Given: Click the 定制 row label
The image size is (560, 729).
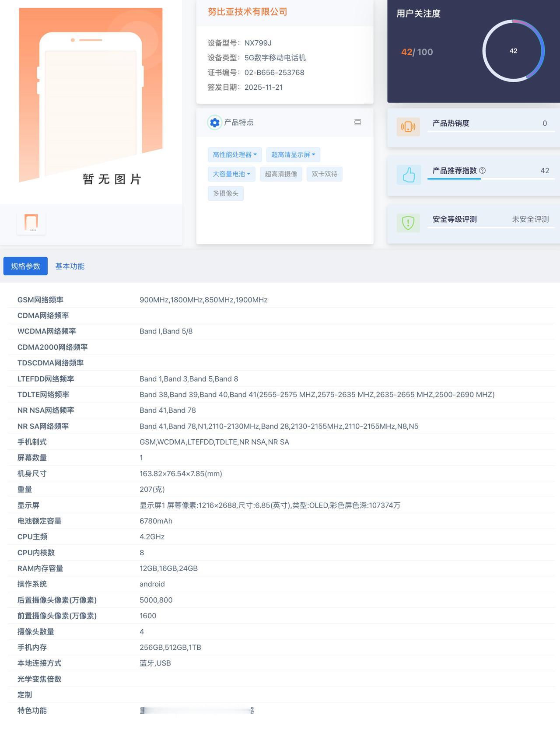Looking at the screenshot, I should 24,695.
